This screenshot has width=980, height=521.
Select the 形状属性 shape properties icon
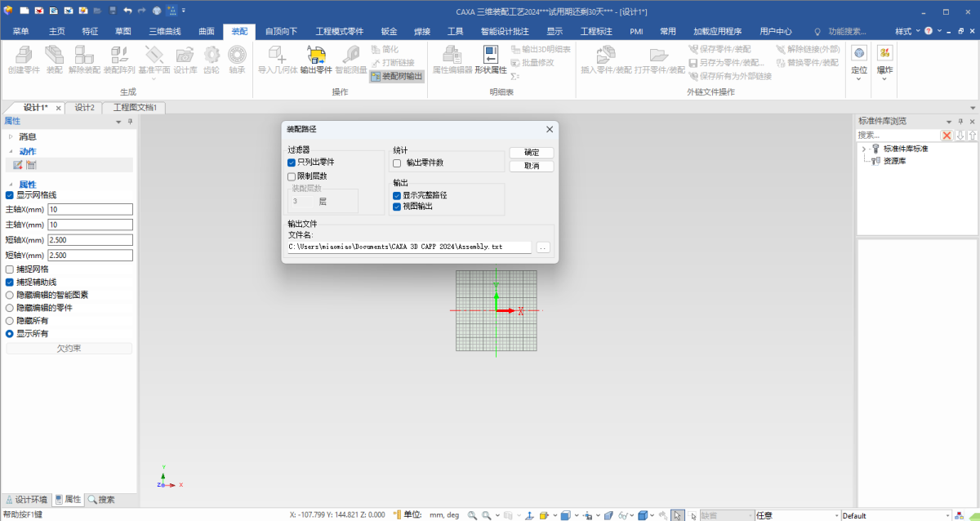[x=491, y=56]
